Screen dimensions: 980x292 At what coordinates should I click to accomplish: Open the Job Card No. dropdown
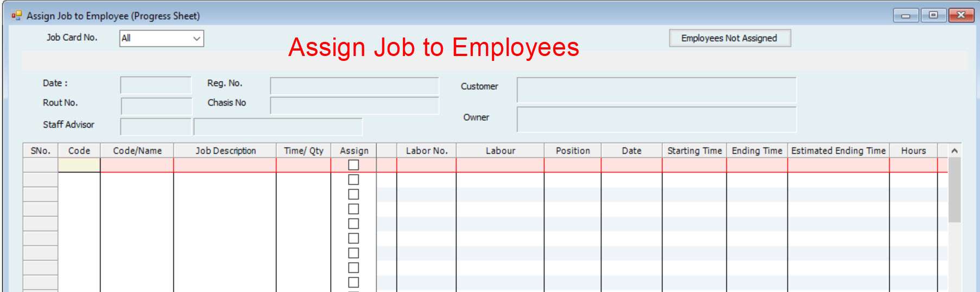[x=197, y=38]
